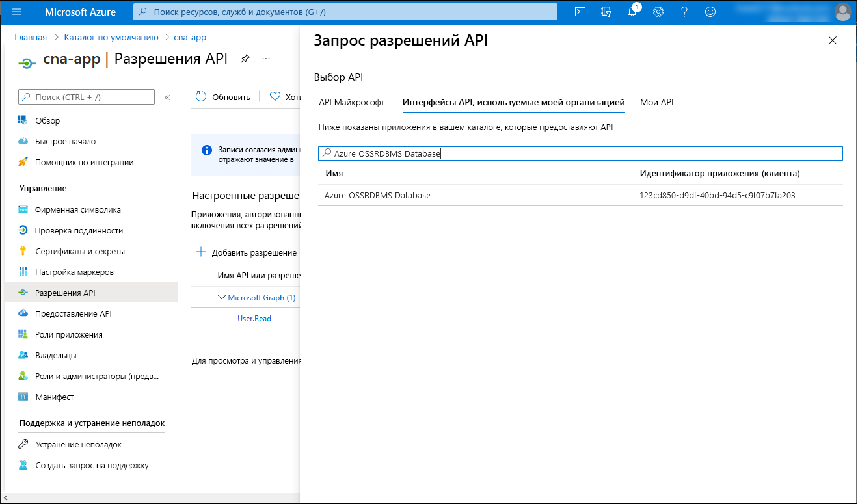Go to Каталог по умолчанию breadcrumb
The image size is (858, 504).
point(111,37)
